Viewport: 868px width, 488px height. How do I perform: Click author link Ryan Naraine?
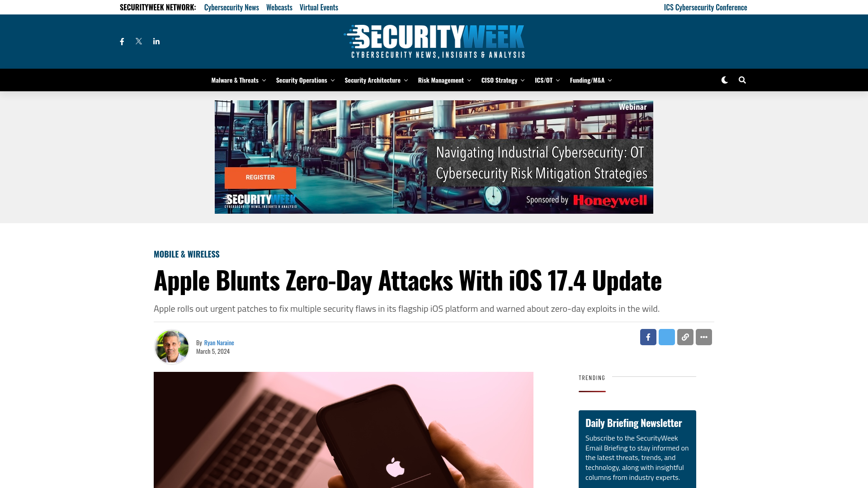[x=219, y=343]
